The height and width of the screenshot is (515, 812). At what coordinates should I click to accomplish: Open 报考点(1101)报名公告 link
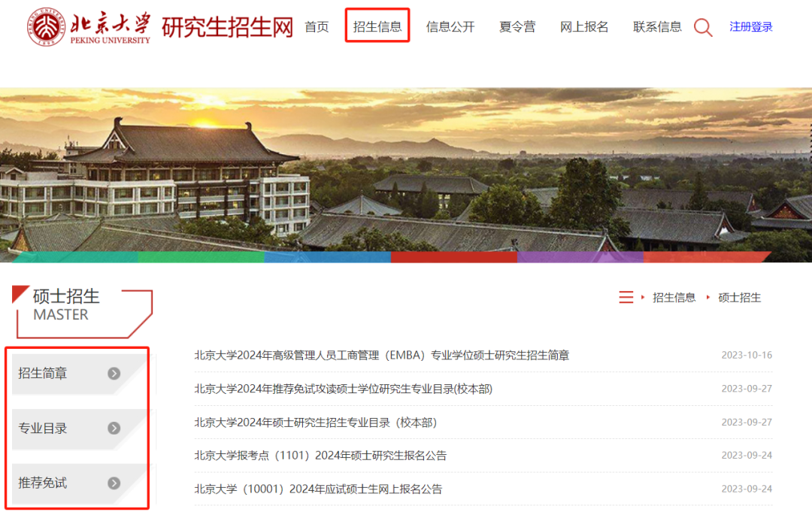click(320, 456)
